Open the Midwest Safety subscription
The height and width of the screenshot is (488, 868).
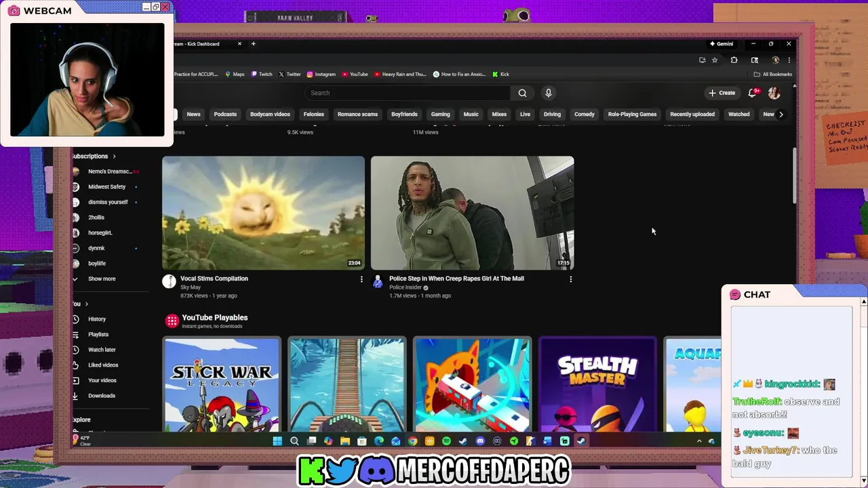106,186
